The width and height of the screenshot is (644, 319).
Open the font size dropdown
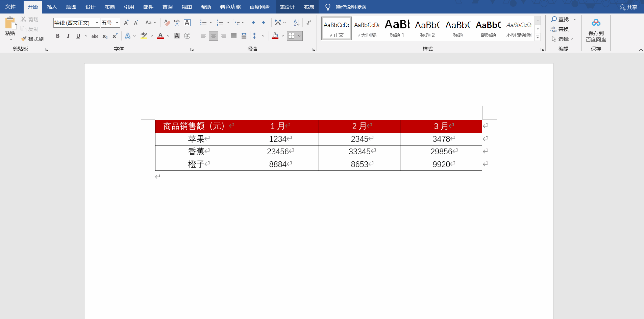tap(117, 23)
